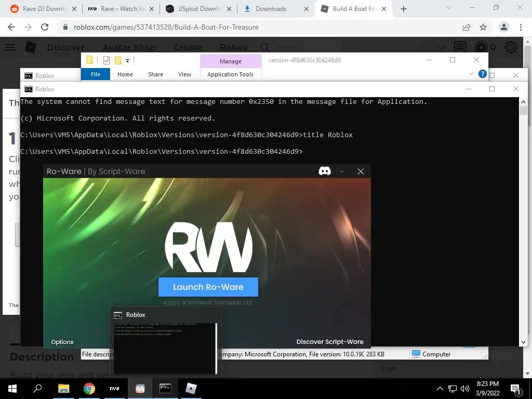Open the Roblox Robux balance icon
Image resolution: width=532 pixels, height=399 pixels.
[x=481, y=47]
